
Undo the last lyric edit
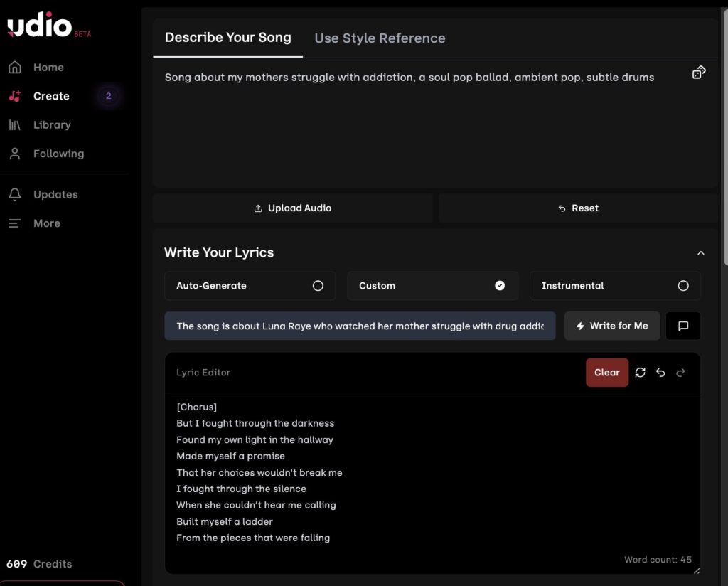coord(660,373)
